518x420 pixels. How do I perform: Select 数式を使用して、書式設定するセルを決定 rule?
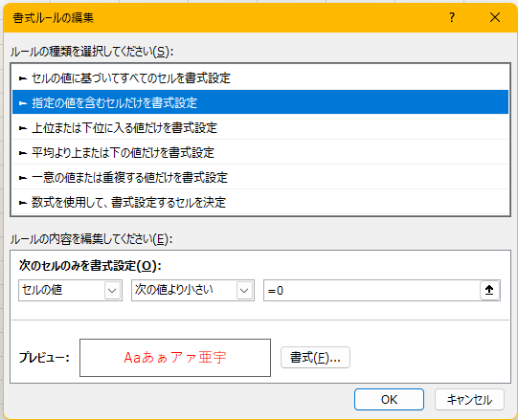260,202
